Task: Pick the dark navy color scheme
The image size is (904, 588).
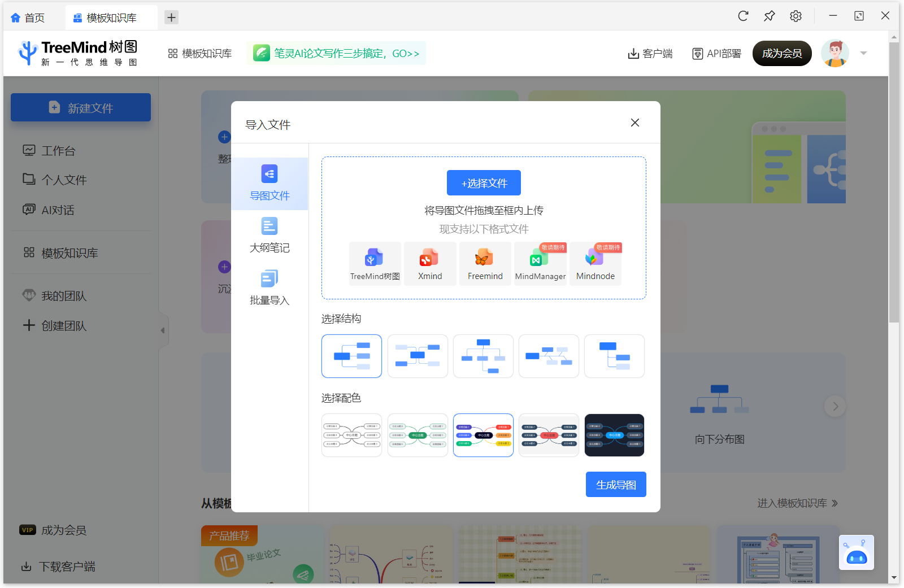Action: coord(614,435)
